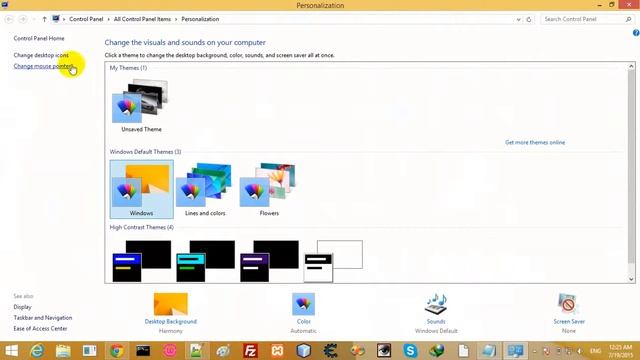Click the back navigation arrow
The height and width of the screenshot is (360, 640).
click(9, 19)
